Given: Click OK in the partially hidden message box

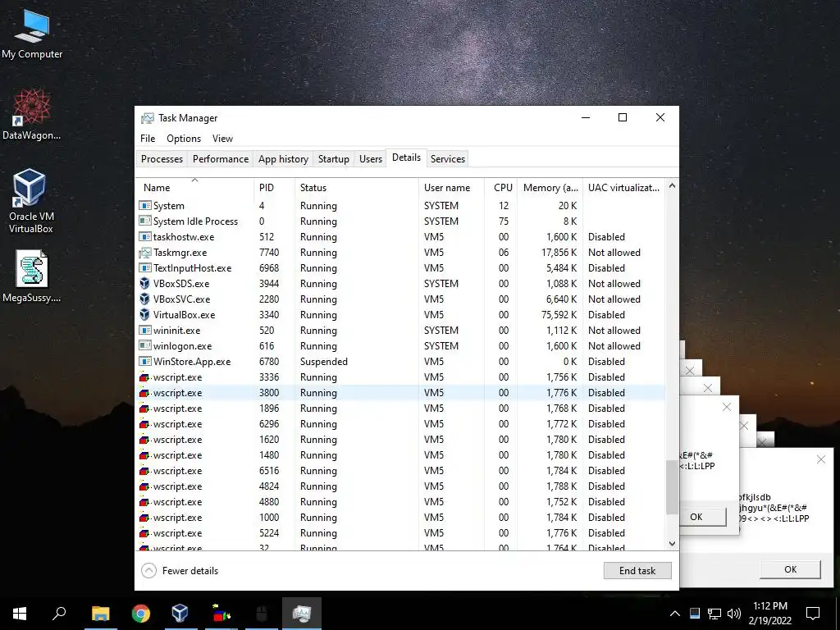Looking at the screenshot, I should point(702,517).
